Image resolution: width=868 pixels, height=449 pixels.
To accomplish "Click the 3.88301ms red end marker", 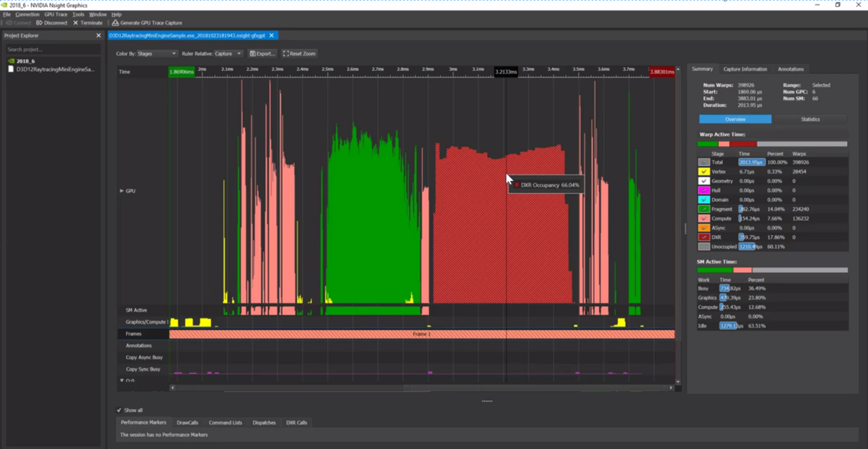I will pyautogui.click(x=662, y=72).
